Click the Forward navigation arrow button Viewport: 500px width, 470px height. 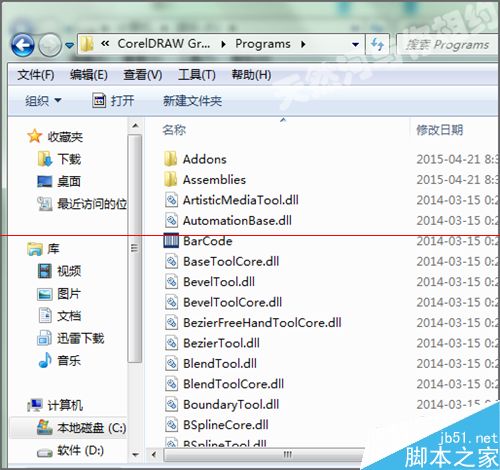(50, 44)
